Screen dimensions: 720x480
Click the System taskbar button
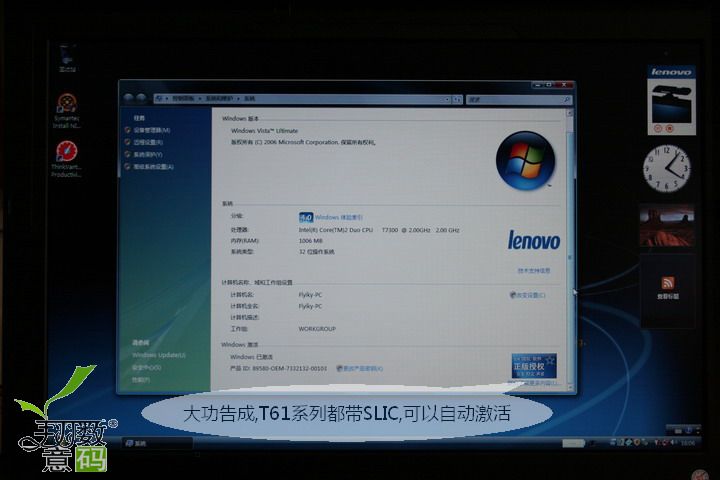[x=158, y=443]
